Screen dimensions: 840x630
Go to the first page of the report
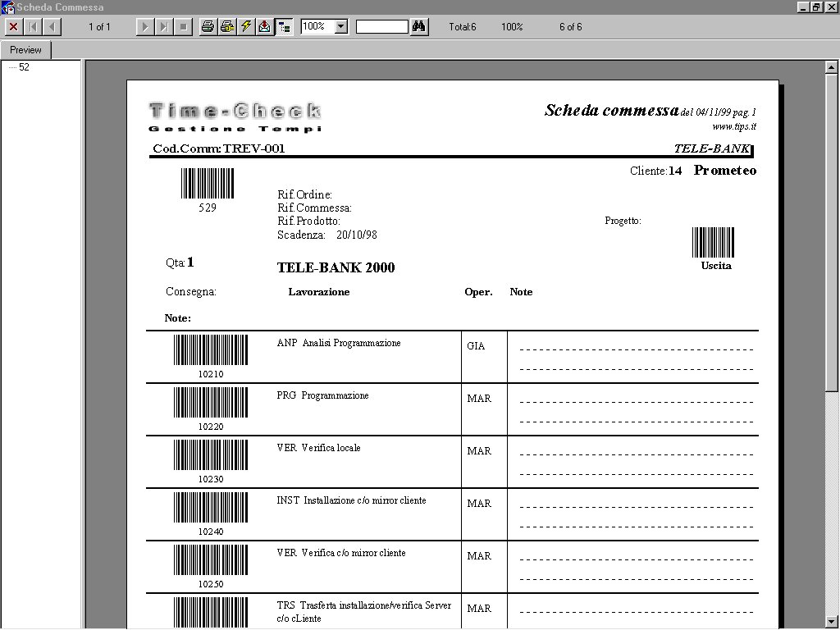[33, 26]
